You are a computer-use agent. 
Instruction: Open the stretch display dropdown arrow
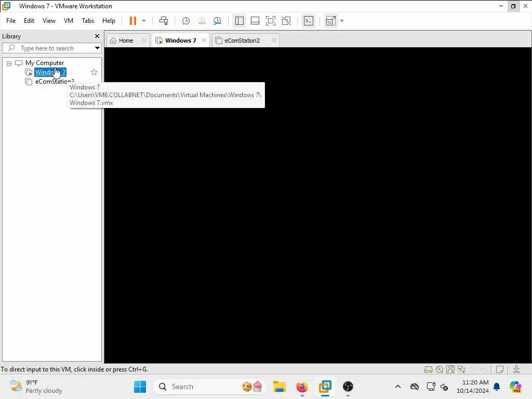click(x=342, y=21)
